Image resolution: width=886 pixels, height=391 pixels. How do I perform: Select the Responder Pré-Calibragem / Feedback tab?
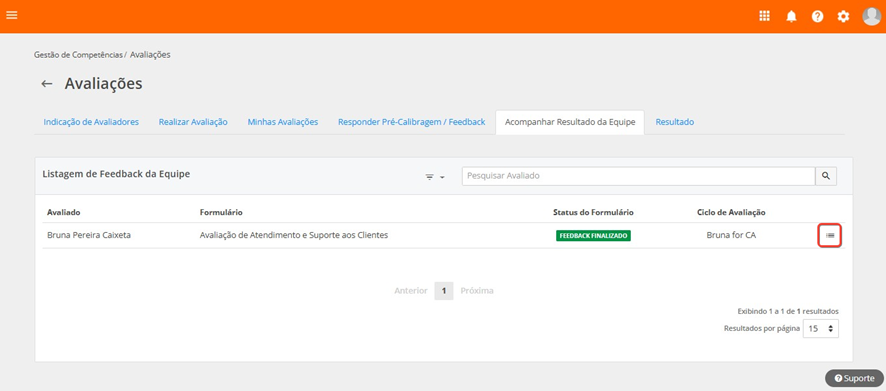(411, 122)
